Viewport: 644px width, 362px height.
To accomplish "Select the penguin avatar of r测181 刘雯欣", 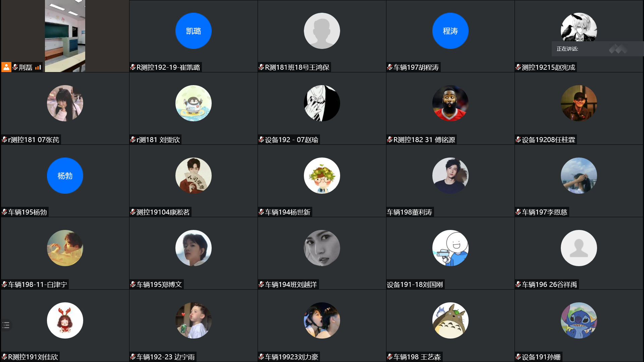I will [x=194, y=103].
